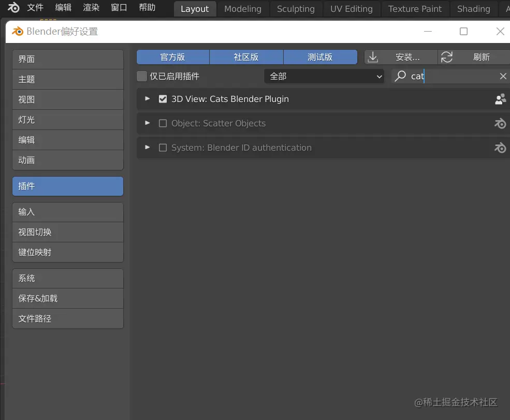Open the 界面 preferences section
This screenshot has width=510, height=420.
pyautogui.click(x=68, y=59)
